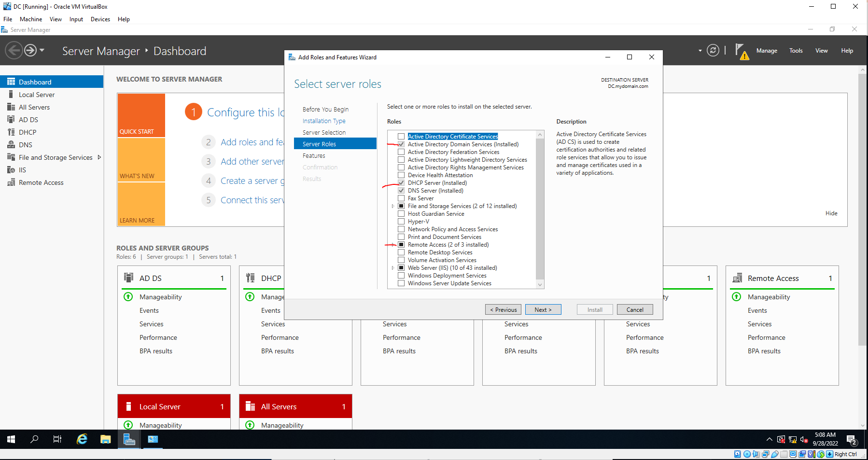Open VirtualBox Machine menu
This screenshot has width=868, height=460.
(x=31, y=19)
